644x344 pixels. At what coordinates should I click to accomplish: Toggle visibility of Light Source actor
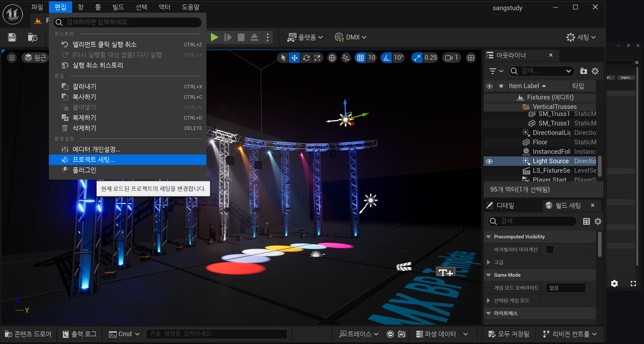coord(489,161)
